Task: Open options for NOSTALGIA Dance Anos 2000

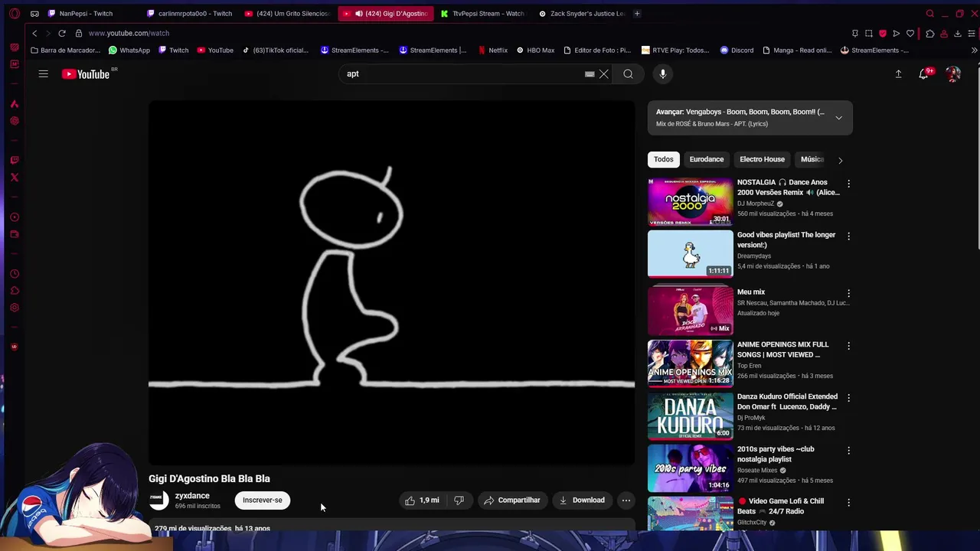Action: tap(848, 184)
